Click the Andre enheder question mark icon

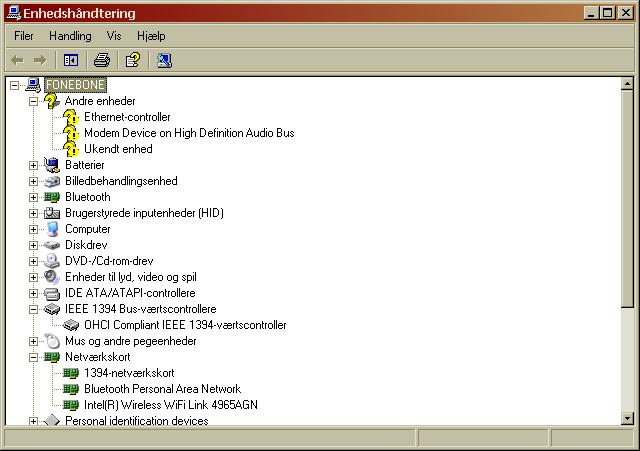coord(52,101)
